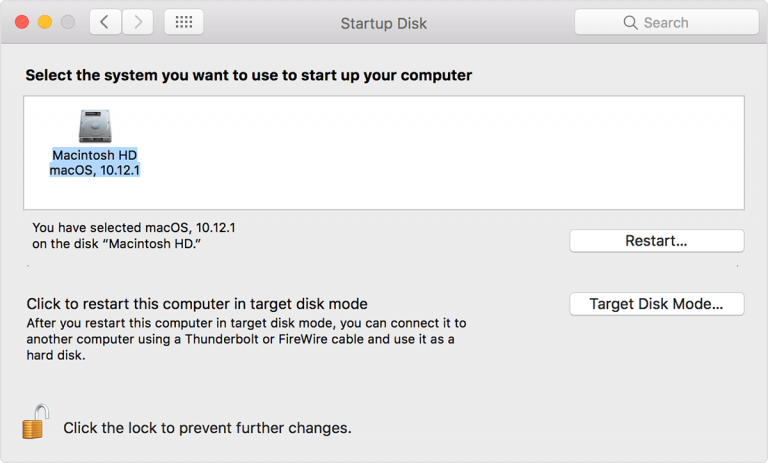Go back with the left chevron button
The width and height of the screenshot is (768, 463).
tap(105, 22)
